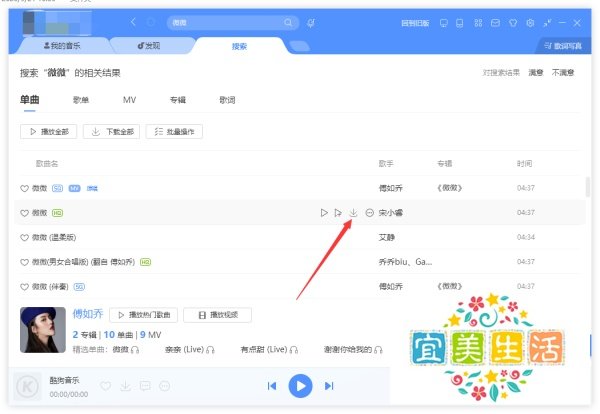The width and height of the screenshot is (600, 414).
Task: Skip to the previous track
Action: (272, 386)
